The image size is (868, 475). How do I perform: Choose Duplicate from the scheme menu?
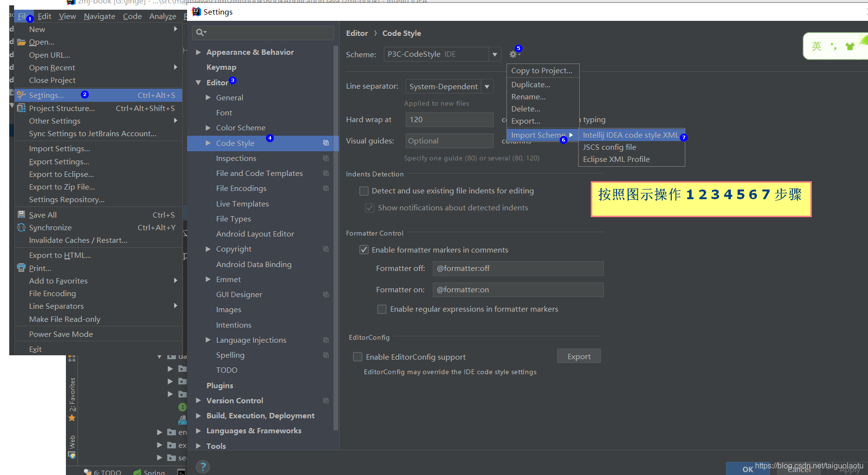tap(530, 84)
